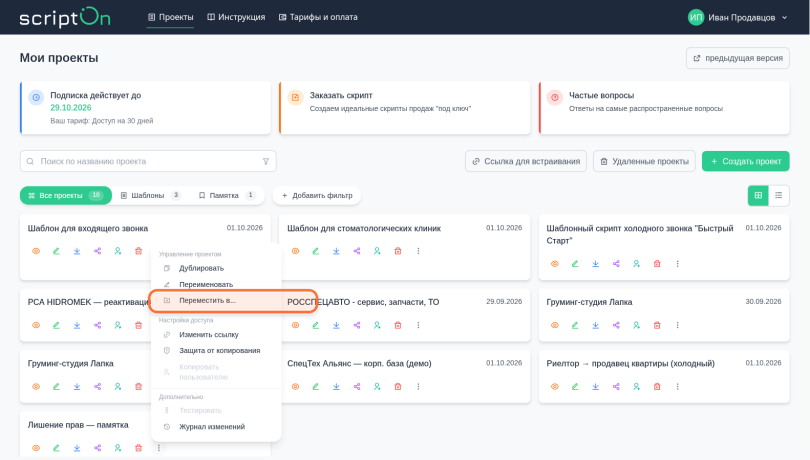View СпецТех Альянс project via eye icon
Viewport: 810px width, 460px height.
pyautogui.click(x=295, y=387)
